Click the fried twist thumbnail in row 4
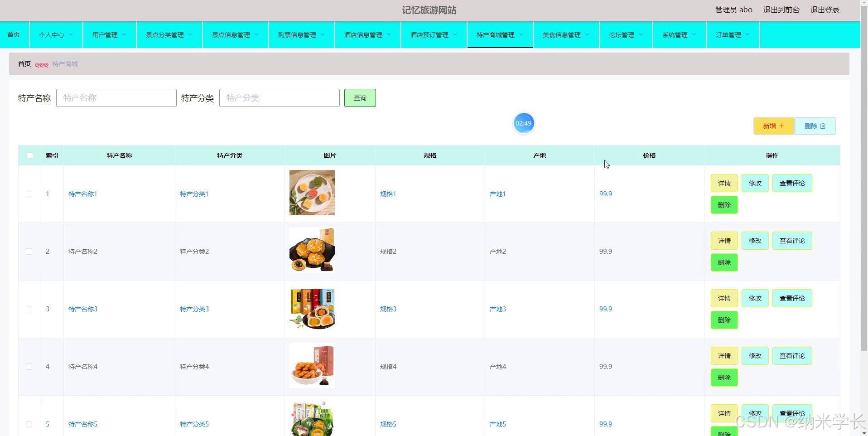 click(x=312, y=365)
